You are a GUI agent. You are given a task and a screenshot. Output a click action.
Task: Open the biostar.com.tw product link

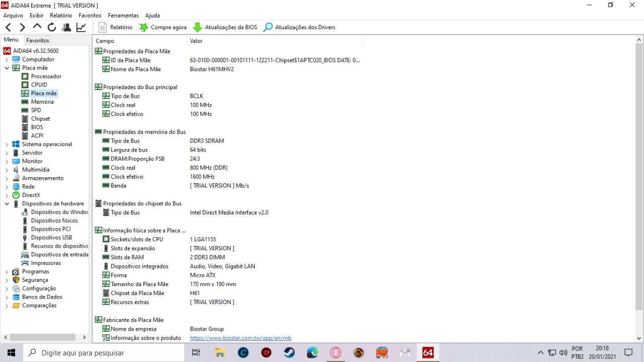click(240, 338)
